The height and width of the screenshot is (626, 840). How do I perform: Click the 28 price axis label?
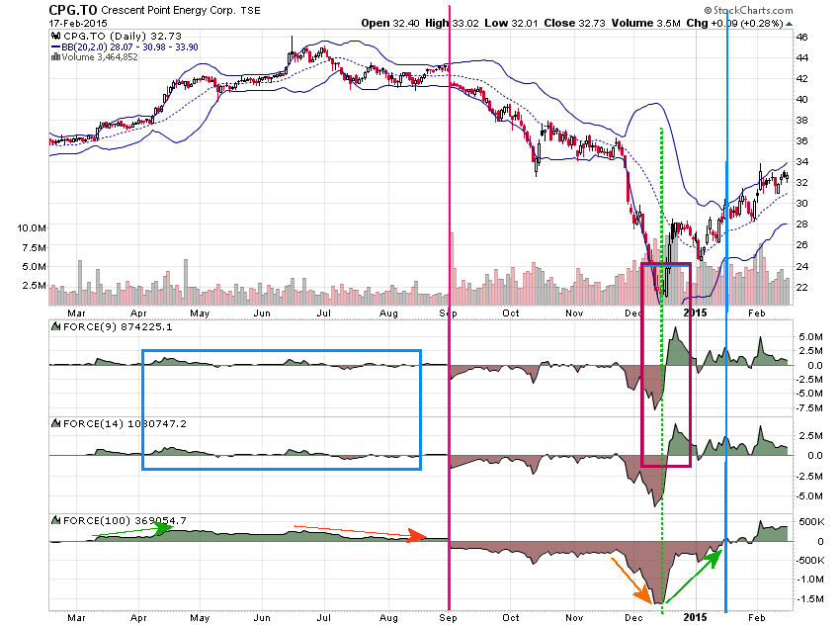802,224
